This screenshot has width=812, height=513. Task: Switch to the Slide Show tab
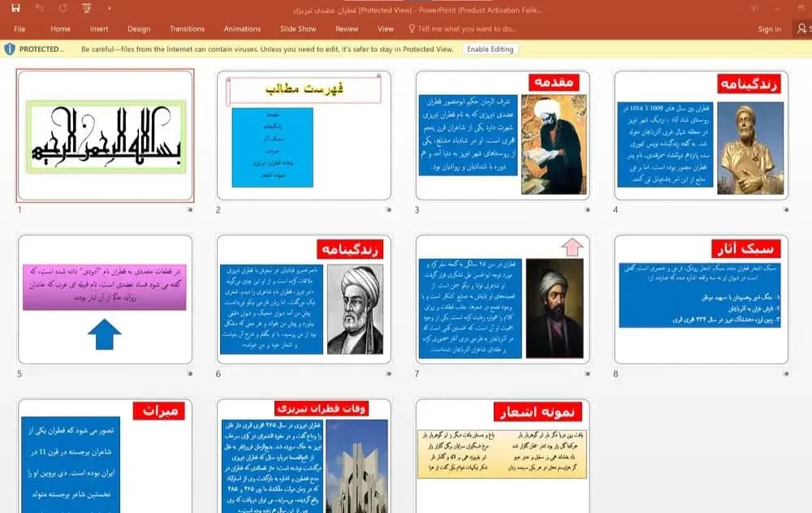(298, 29)
